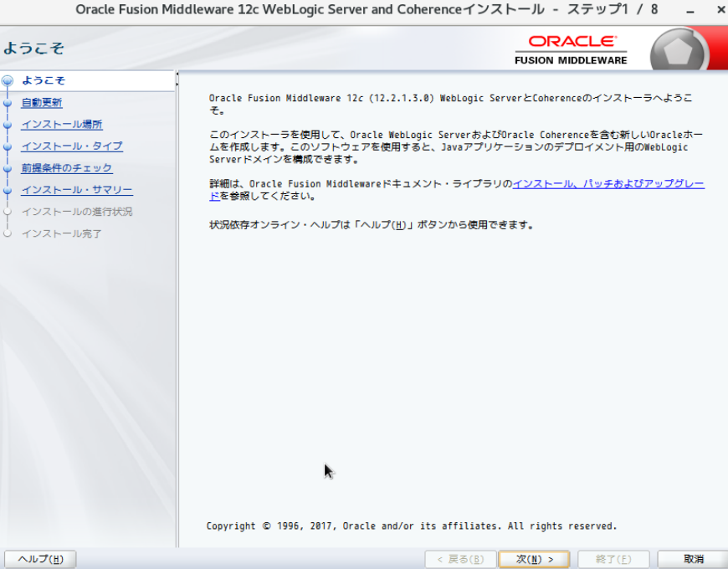728x569 pixels.
Task: Go to the インストール・タイプ step
Action: pos(73,146)
